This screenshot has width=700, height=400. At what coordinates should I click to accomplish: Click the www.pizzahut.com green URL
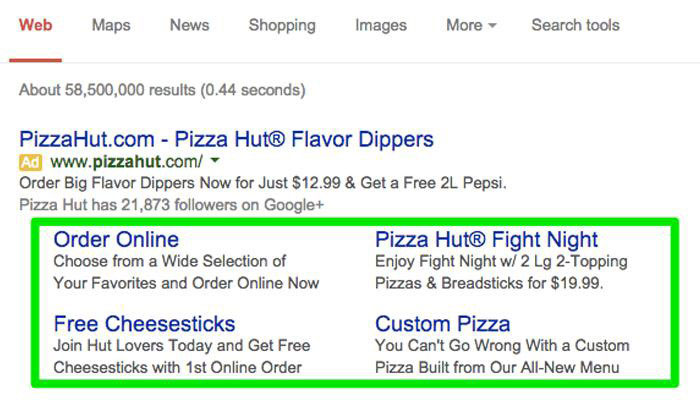coord(126,161)
